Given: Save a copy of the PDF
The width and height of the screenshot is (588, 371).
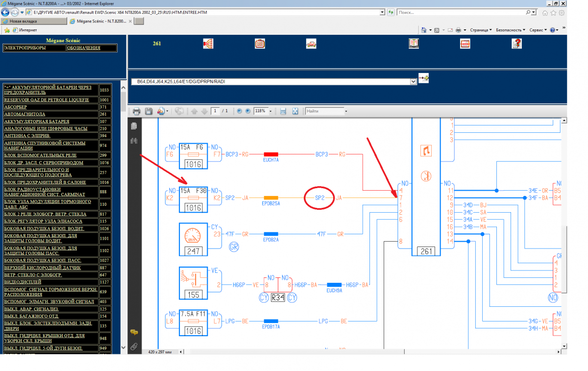Looking at the screenshot, I should pyautogui.click(x=148, y=111).
